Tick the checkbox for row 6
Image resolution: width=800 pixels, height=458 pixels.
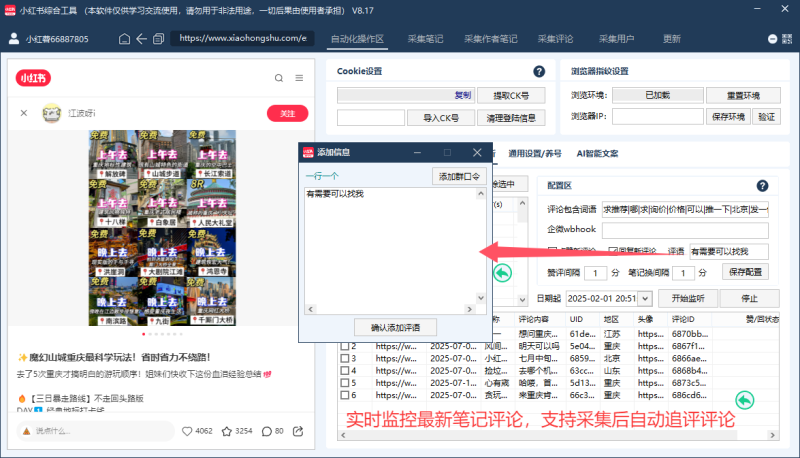click(x=345, y=395)
